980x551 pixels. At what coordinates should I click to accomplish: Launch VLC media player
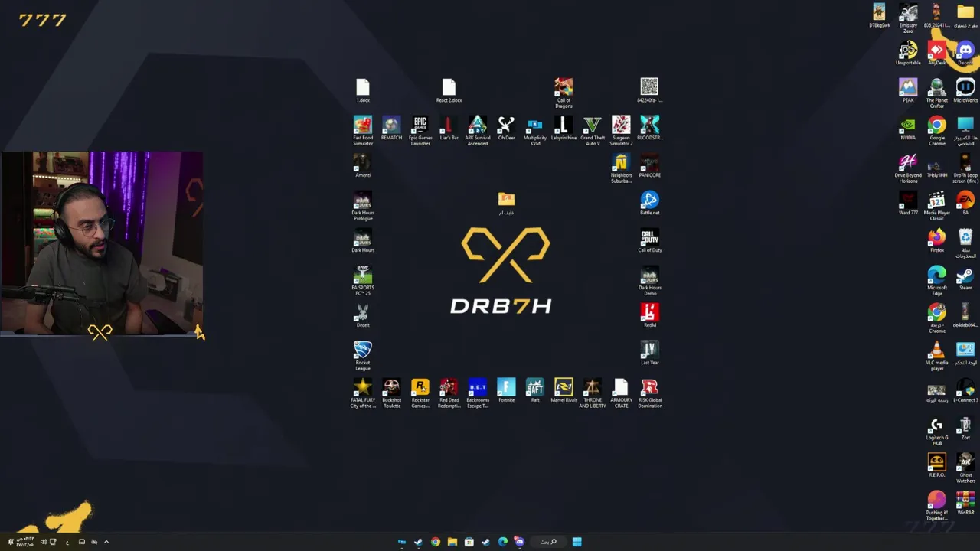coord(936,355)
